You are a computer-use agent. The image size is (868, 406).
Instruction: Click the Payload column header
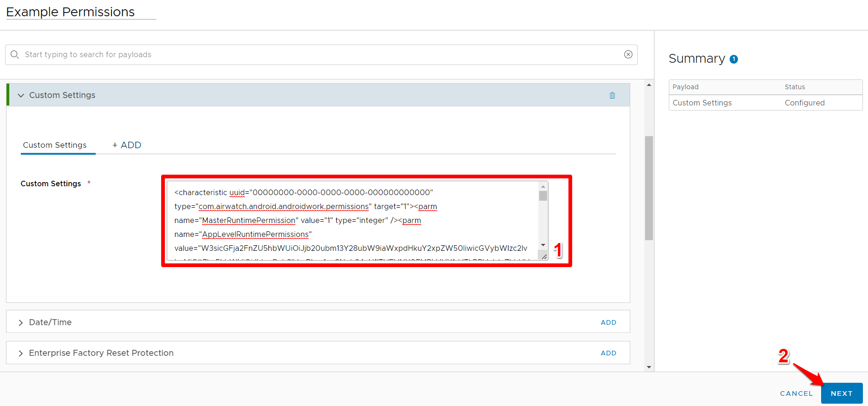coord(685,87)
